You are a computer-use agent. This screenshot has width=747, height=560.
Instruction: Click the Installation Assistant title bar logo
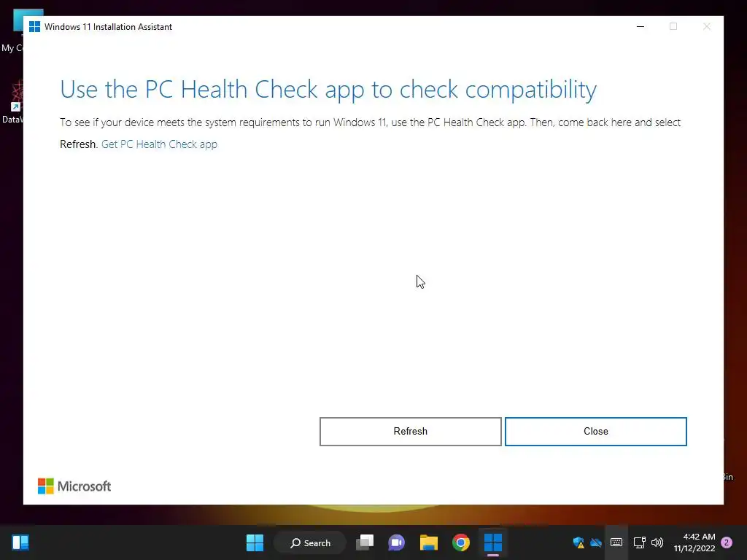(35, 27)
